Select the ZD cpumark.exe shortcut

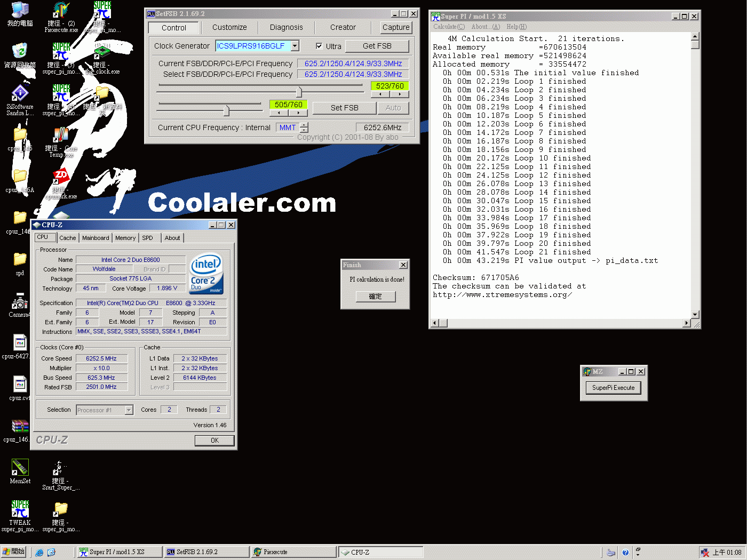(61, 183)
